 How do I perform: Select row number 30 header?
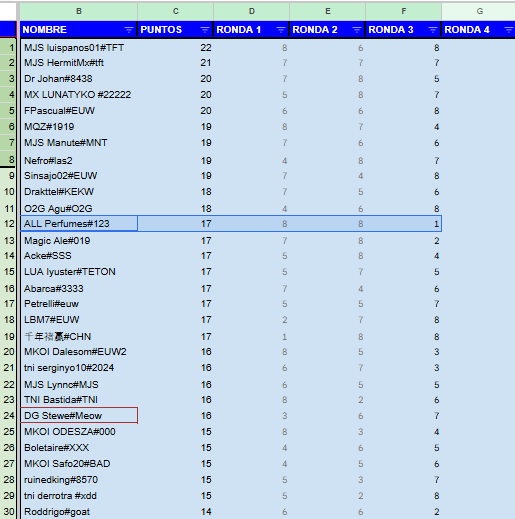[8, 512]
